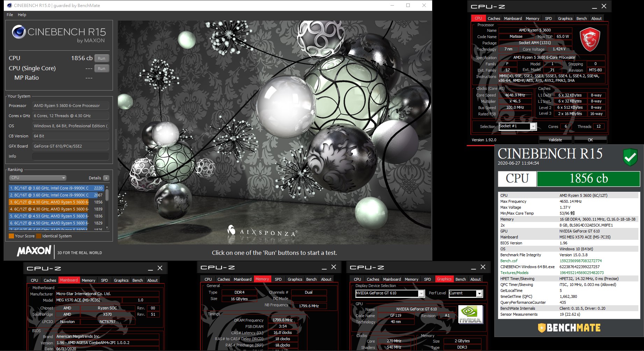Screen dimensions: 644x351
Task: Switch to Caches tab in top-right CPU-Z
Action: pos(494,19)
